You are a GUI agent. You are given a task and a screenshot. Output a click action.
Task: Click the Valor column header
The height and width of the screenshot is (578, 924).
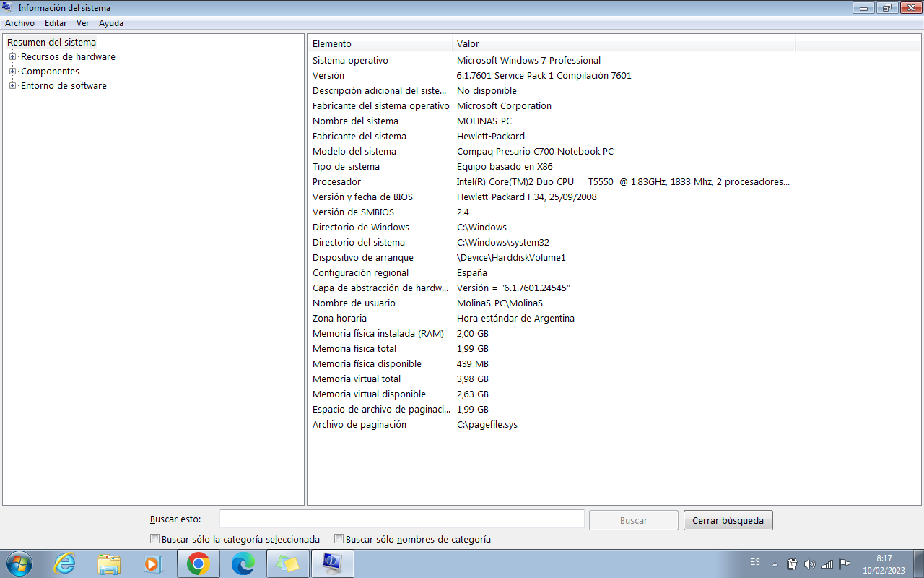click(x=624, y=43)
